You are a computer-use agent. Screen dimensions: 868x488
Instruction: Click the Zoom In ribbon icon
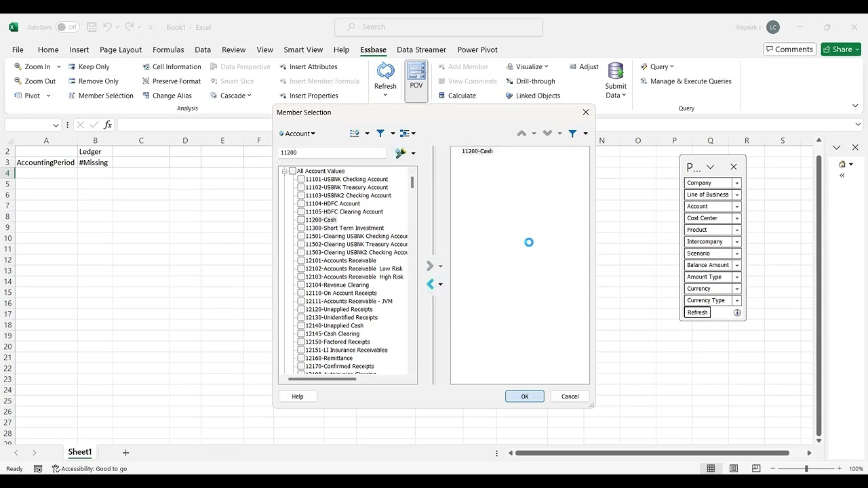click(18, 66)
